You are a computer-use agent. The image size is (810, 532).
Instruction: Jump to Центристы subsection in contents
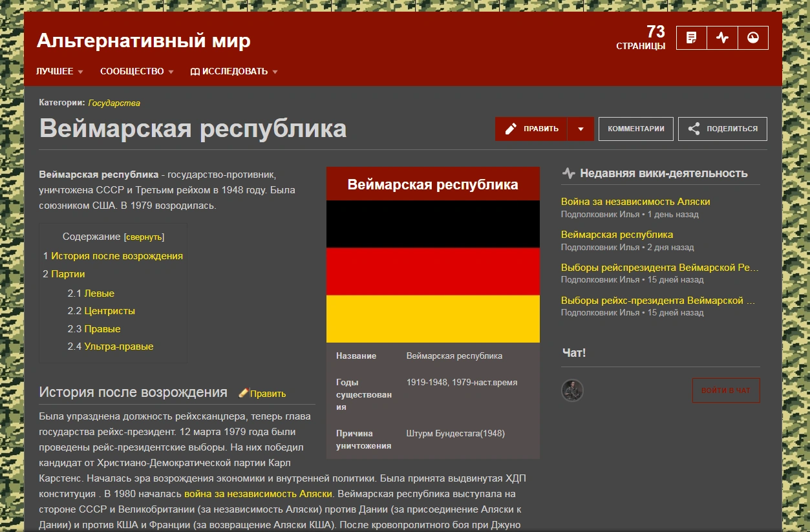coord(109,311)
